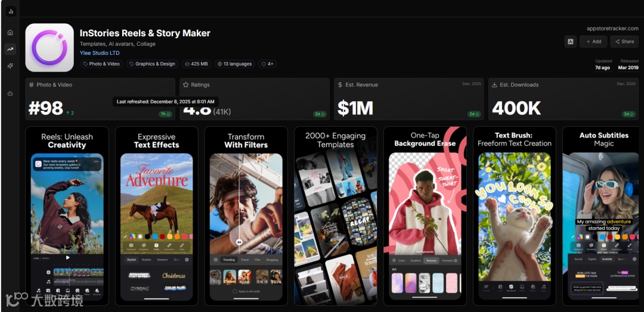The width and height of the screenshot is (644, 312).
Task: Select the Photo & Video category tag
Action: pos(101,64)
